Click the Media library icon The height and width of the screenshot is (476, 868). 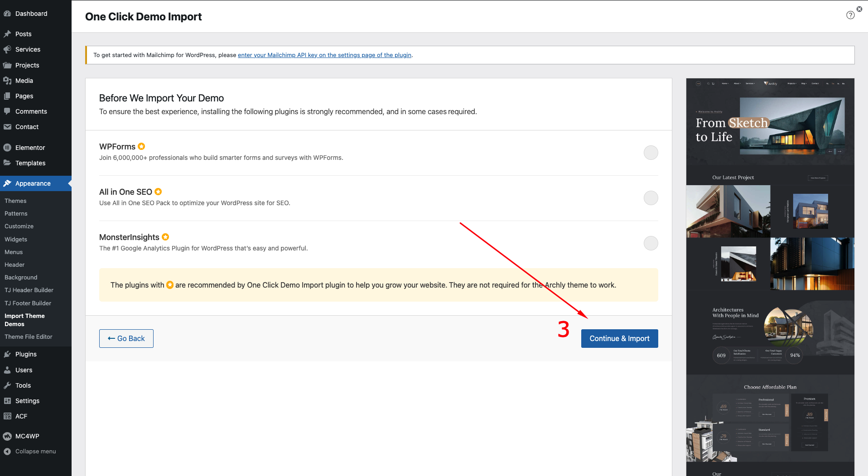[7, 81]
